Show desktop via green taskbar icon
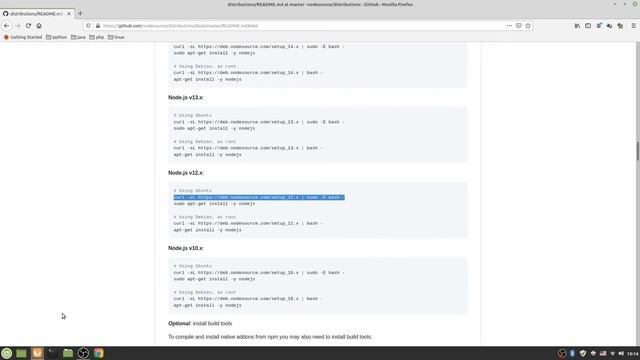This screenshot has height=360, width=640. 21,353
